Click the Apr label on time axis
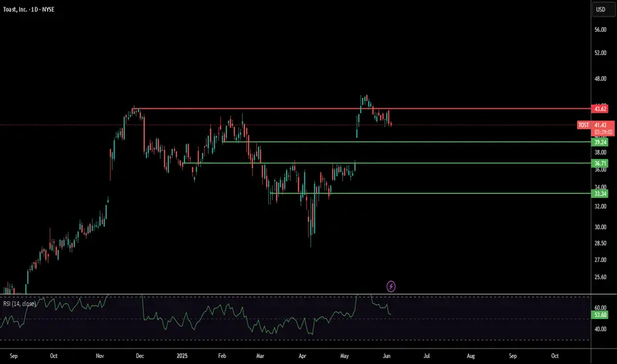 click(302, 356)
